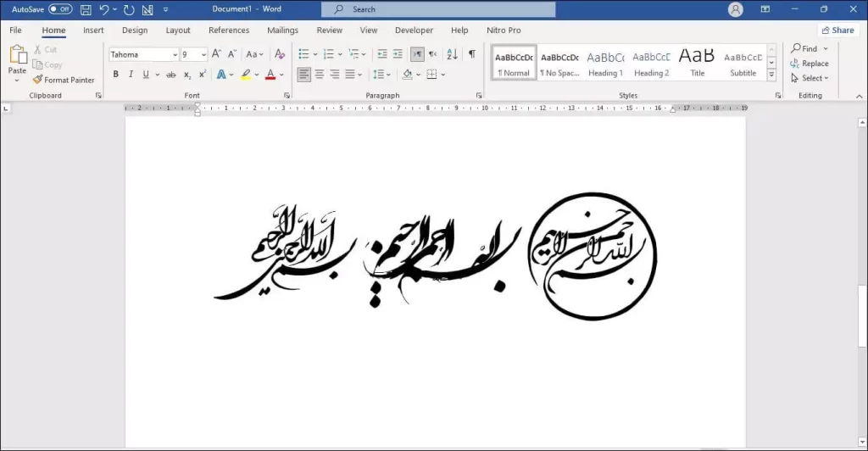Click the Share button
The width and height of the screenshot is (868, 451).
point(837,31)
